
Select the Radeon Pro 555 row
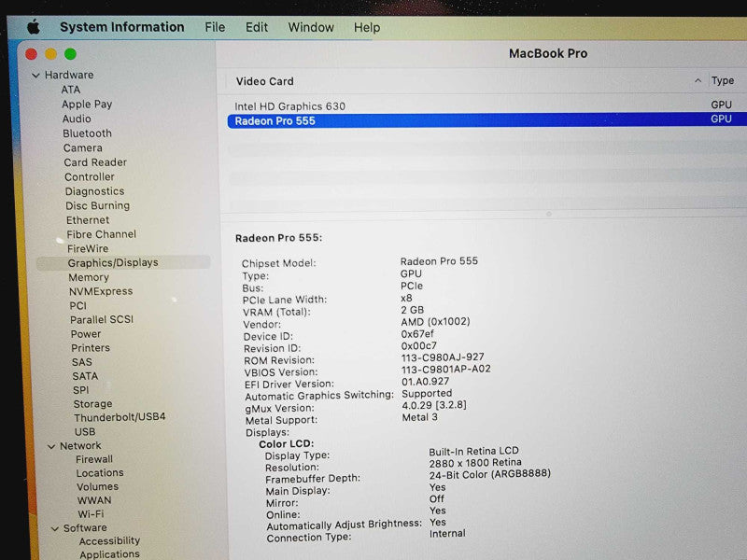click(486, 120)
